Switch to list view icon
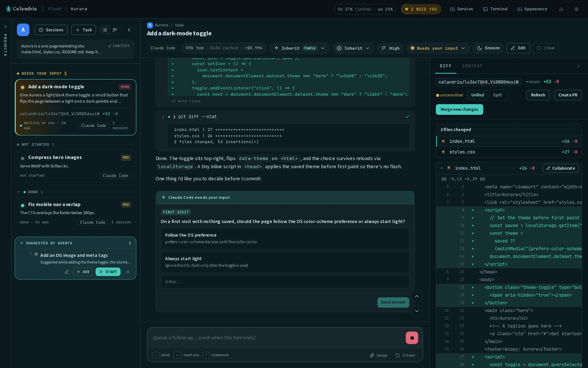This screenshot has height=368, width=588. coord(105,30)
